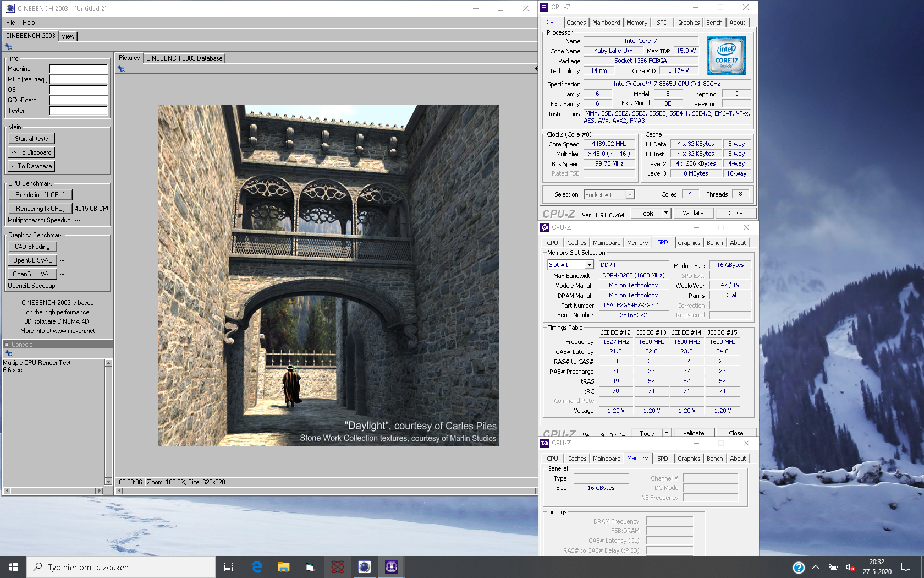
Task: Select the Pictures tab
Action: (129, 58)
